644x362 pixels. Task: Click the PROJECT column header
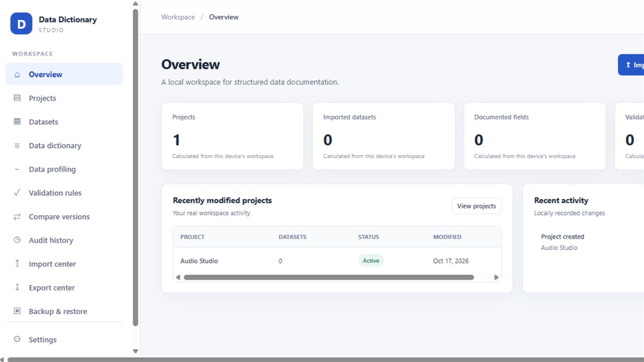(192, 237)
